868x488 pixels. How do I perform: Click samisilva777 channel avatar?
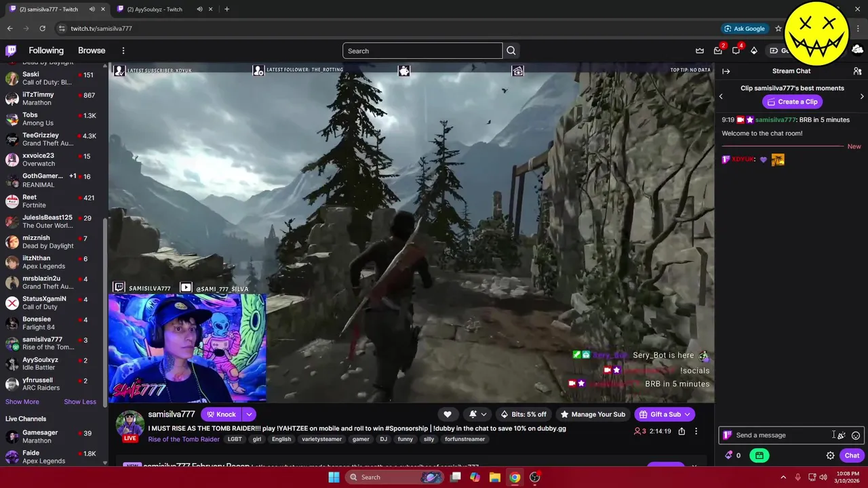pos(129,423)
